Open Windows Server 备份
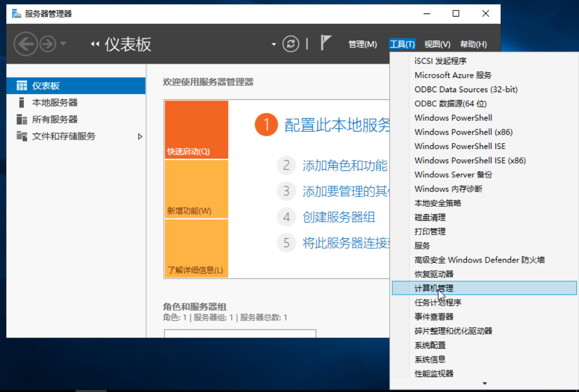The height and width of the screenshot is (392, 579). (x=484, y=175)
